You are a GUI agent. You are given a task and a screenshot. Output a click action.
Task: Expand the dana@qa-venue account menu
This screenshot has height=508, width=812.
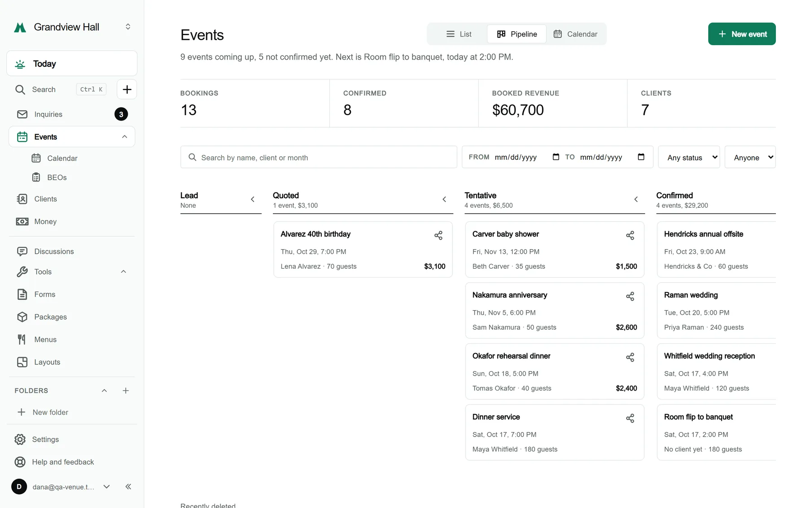click(x=106, y=486)
